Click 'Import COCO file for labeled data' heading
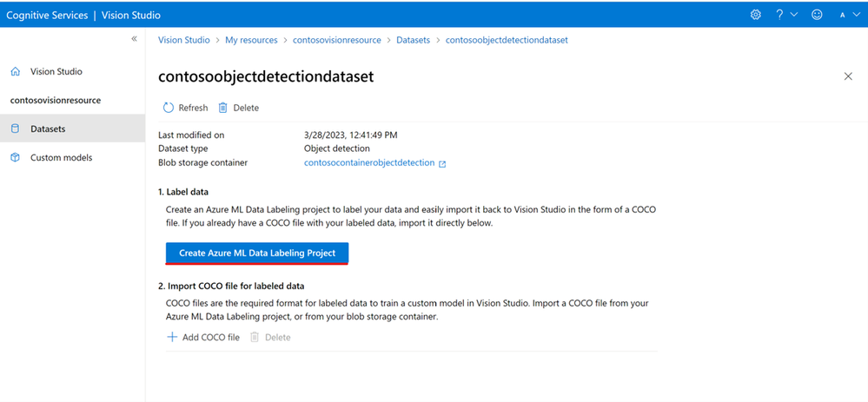868x402 pixels. coord(231,286)
